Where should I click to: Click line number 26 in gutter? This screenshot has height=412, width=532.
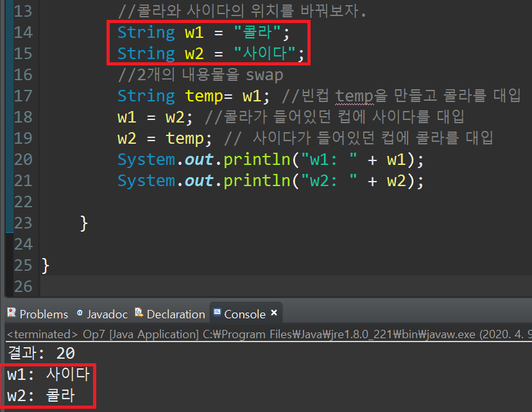[23, 287]
